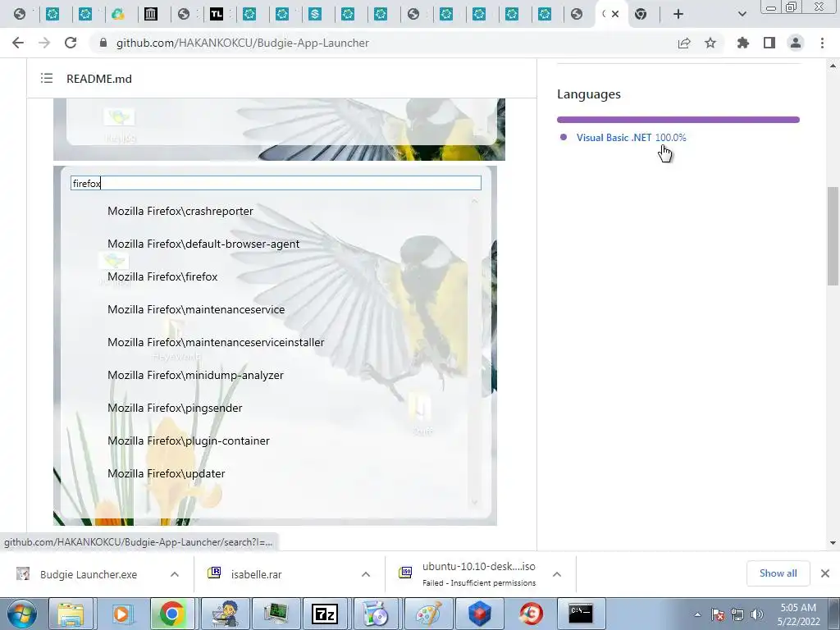Open the README table of contents icon
Image resolution: width=840 pixels, height=630 pixels.
click(47, 78)
